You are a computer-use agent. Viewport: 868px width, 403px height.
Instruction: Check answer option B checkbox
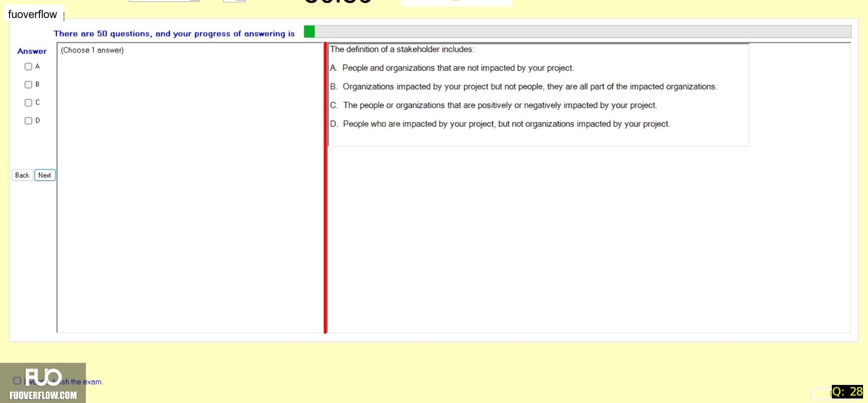tap(28, 84)
